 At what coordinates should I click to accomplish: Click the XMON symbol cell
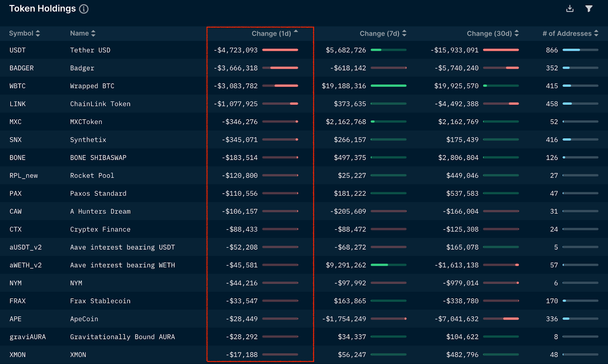click(x=17, y=355)
